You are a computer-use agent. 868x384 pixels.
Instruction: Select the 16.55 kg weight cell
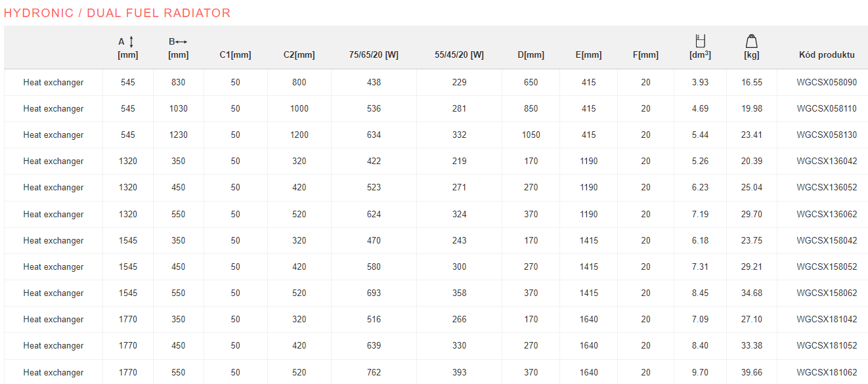(x=752, y=83)
